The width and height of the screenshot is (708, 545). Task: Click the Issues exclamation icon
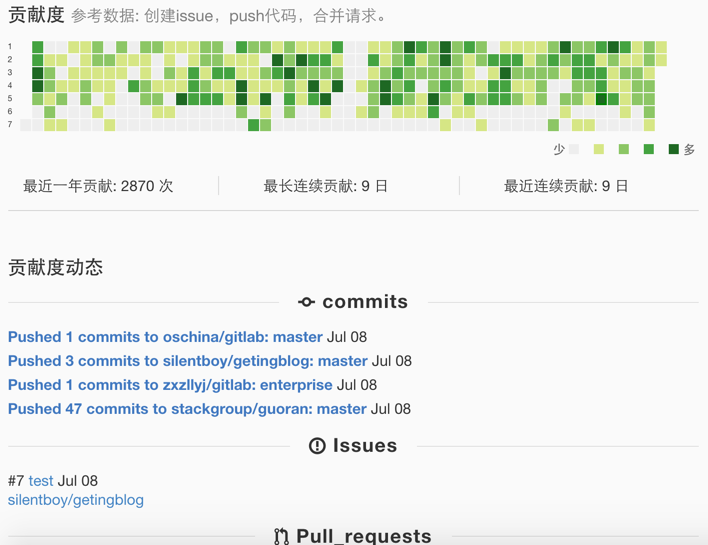pyautogui.click(x=317, y=446)
